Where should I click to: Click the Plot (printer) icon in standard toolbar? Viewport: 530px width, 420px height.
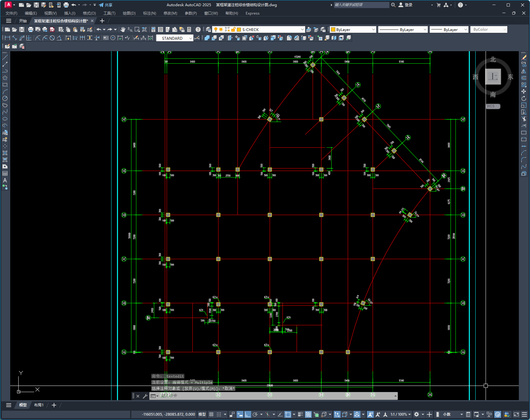(30, 29)
